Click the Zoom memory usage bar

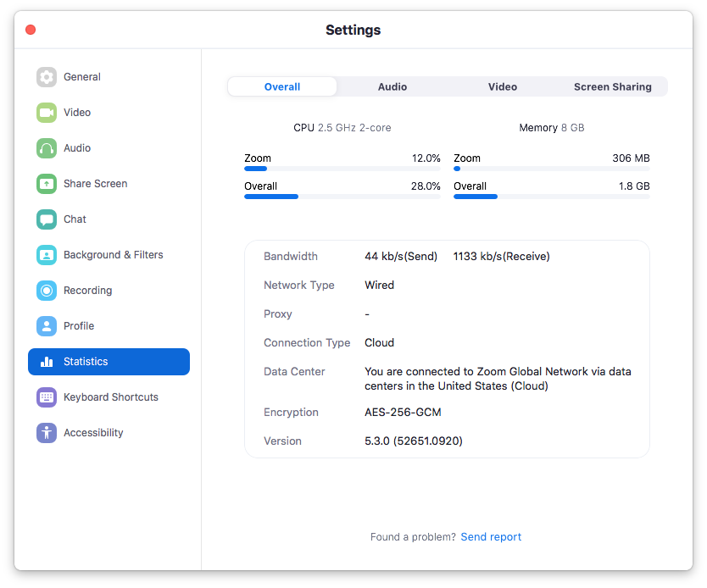[x=551, y=169]
